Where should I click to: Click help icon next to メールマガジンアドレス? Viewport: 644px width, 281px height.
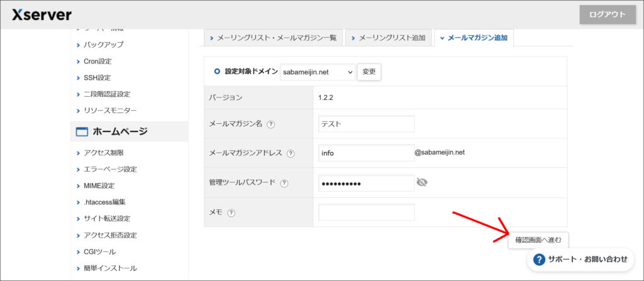pos(291,153)
